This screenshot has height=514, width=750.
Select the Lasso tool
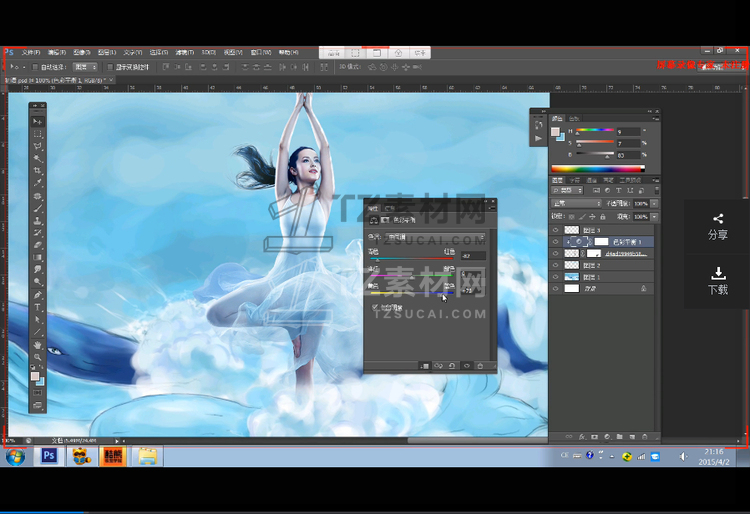pos(38,146)
